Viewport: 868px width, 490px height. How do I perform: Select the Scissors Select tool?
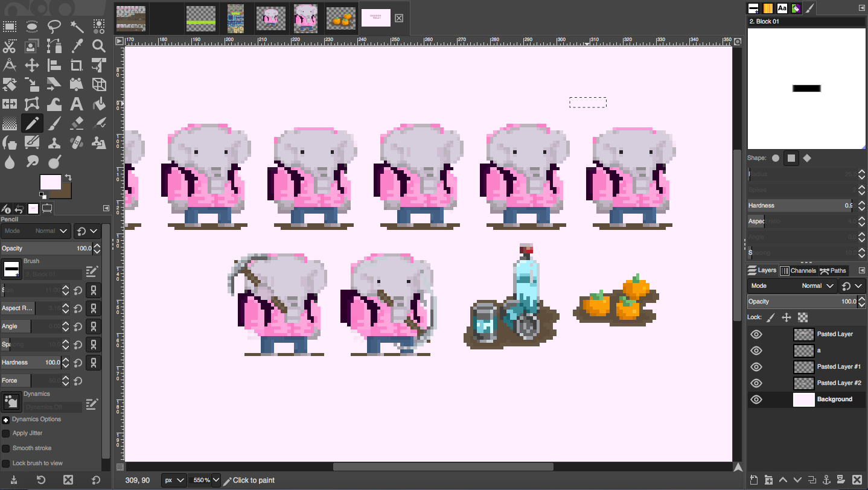pyautogui.click(x=10, y=46)
